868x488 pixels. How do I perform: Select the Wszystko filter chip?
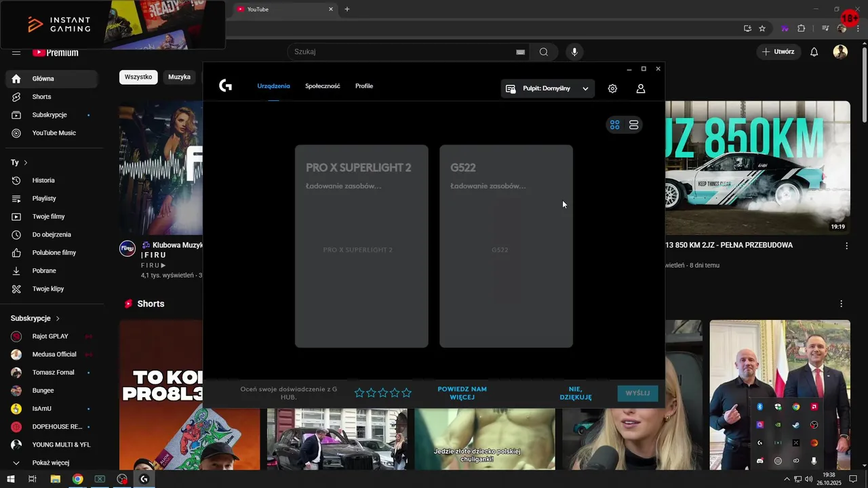click(138, 77)
